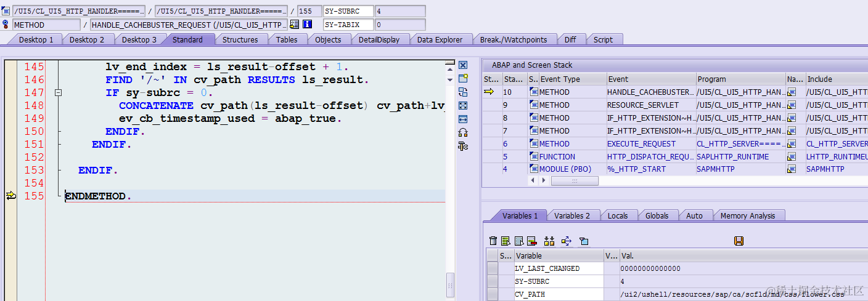Image resolution: width=868 pixels, height=301 pixels.
Task: Click the EXECUTE_REQUEST event cell
Action: 650,143
